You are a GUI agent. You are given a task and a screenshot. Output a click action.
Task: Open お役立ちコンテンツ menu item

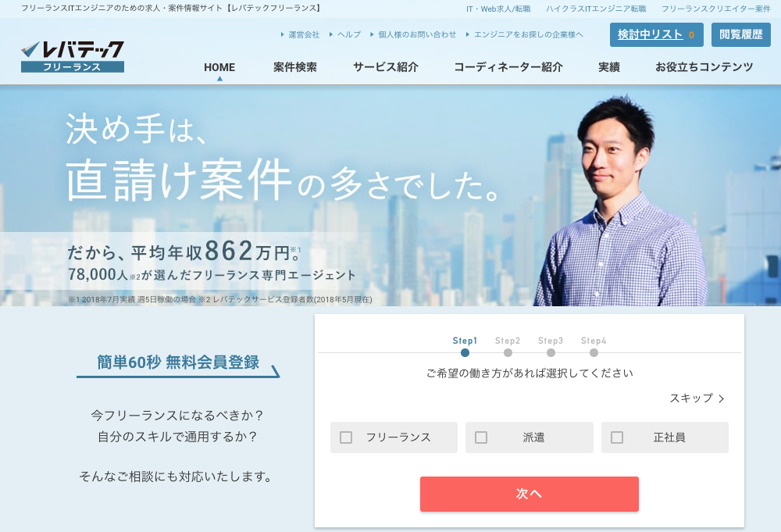(704, 67)
